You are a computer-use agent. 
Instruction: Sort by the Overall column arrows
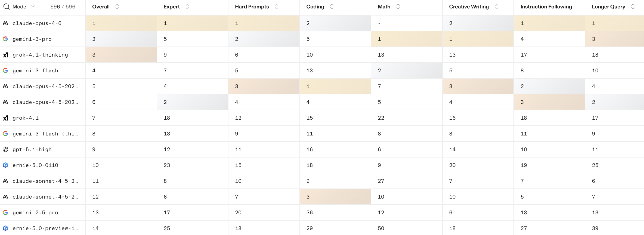(117, 7)
